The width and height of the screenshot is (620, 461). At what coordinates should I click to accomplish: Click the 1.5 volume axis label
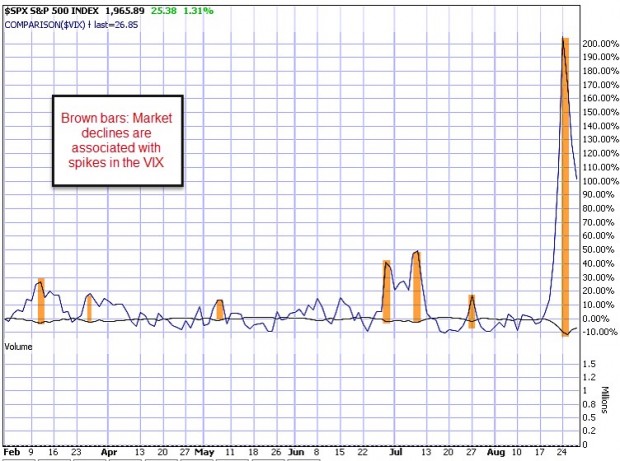tap(589, 364)
